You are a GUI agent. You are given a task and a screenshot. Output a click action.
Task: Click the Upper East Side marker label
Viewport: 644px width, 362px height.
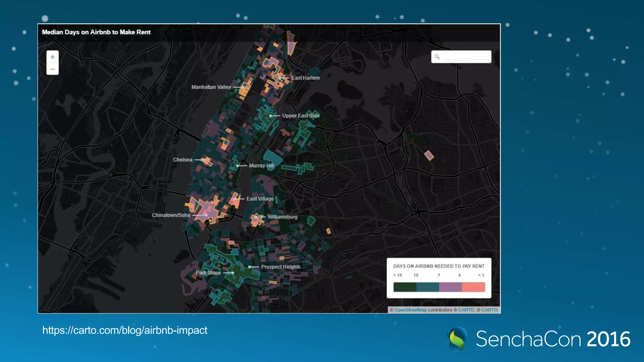click(301, 116)
